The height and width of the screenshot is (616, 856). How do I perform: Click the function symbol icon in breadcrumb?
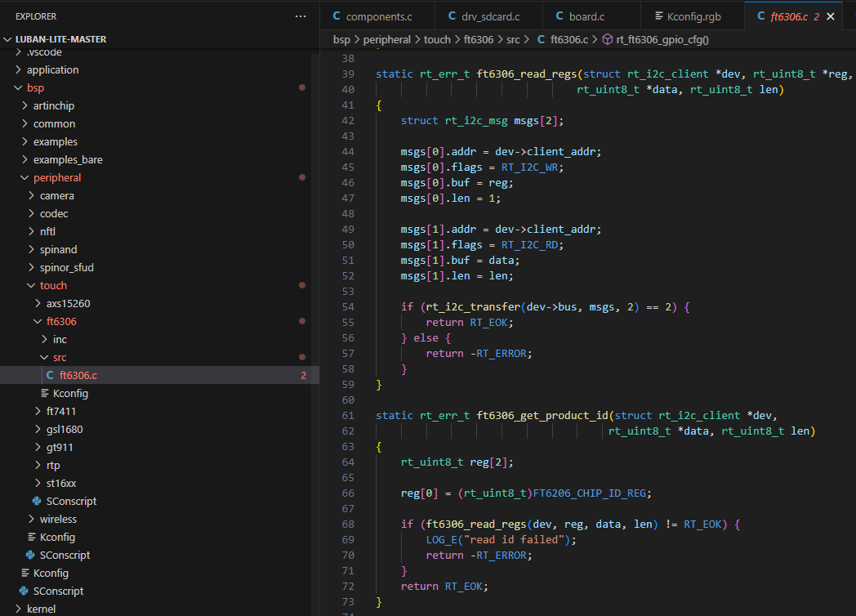click(607, 39)
